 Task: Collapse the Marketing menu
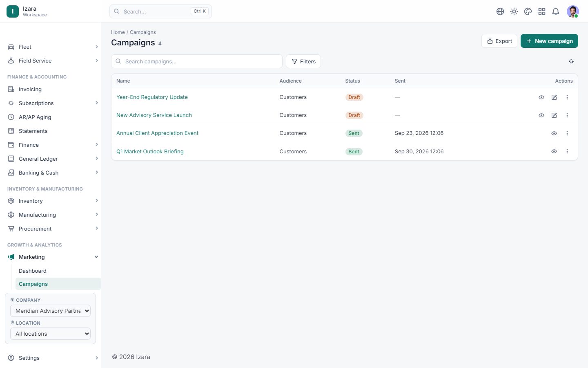(53, 257)
